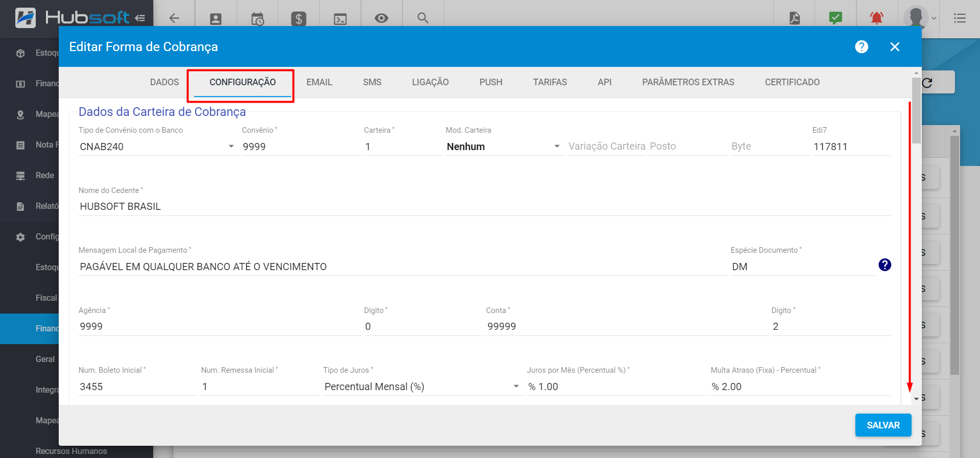Screen dimensions: 980x458
Task: Edit the Espécie Documento field
Action: pyautogui.click(x=803, y=267)
